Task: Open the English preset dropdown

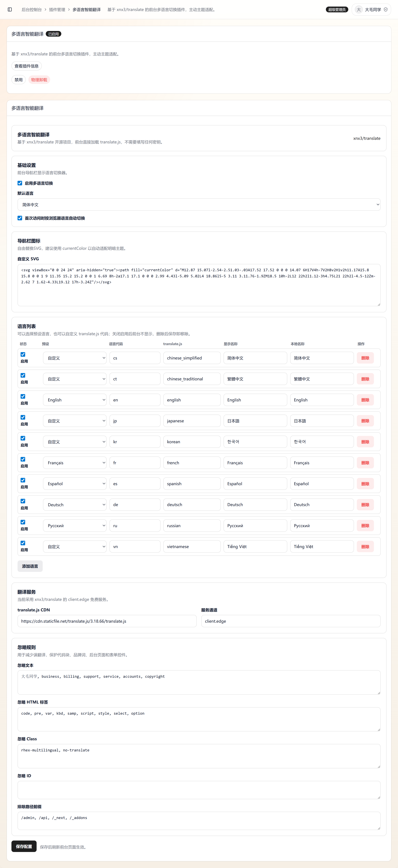Action: click(75, 400)
